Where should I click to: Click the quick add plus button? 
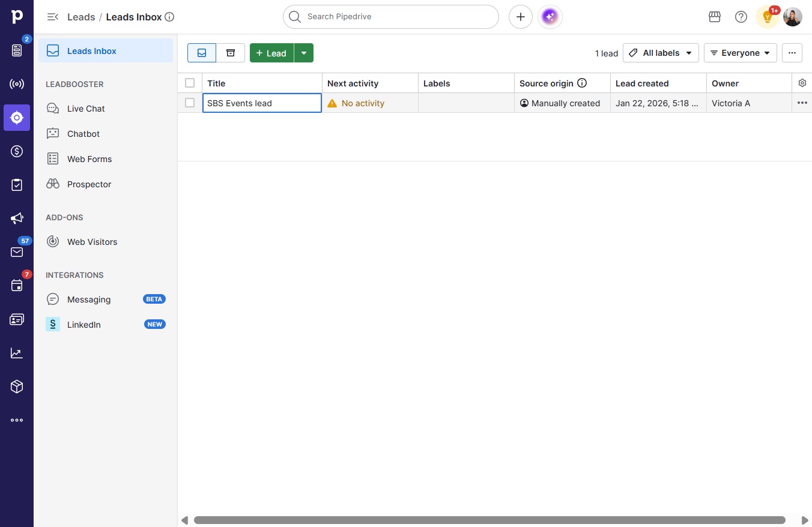[x=521, y=17]
